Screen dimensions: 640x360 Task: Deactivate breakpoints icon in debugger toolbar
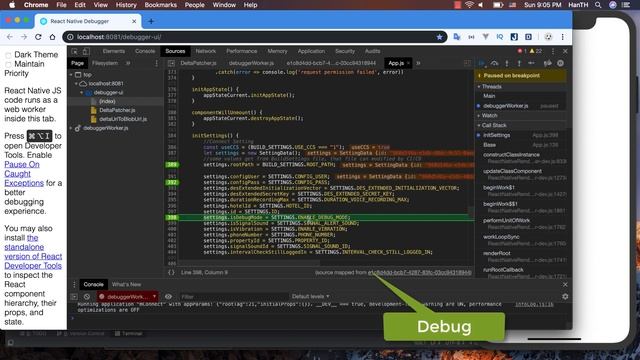547,63
